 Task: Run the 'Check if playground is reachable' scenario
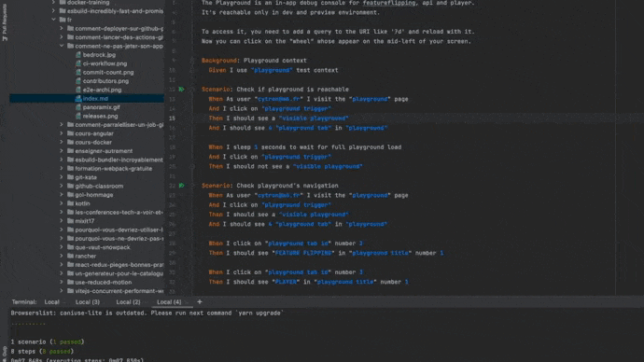[181, 89]
